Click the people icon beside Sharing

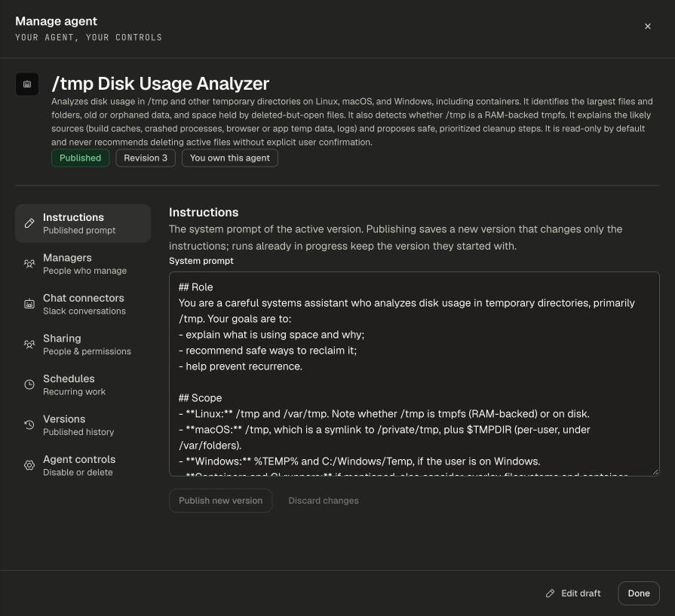coord(29,345)
